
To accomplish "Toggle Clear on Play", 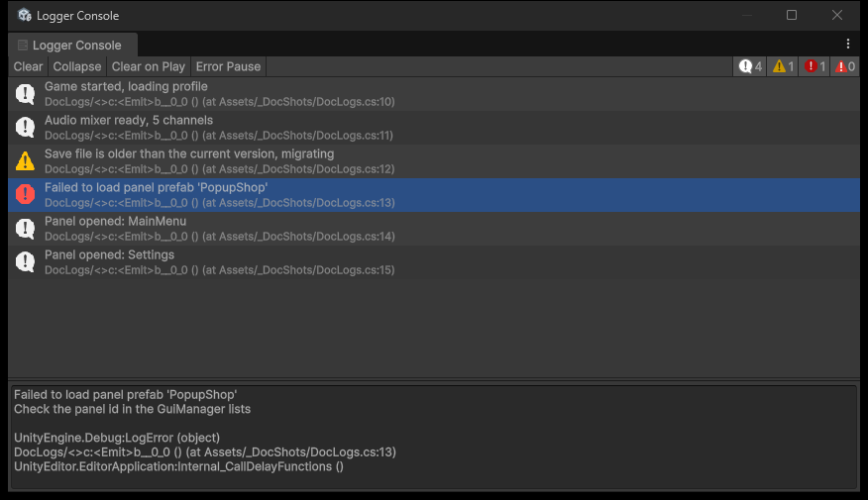I will point(149,66).
